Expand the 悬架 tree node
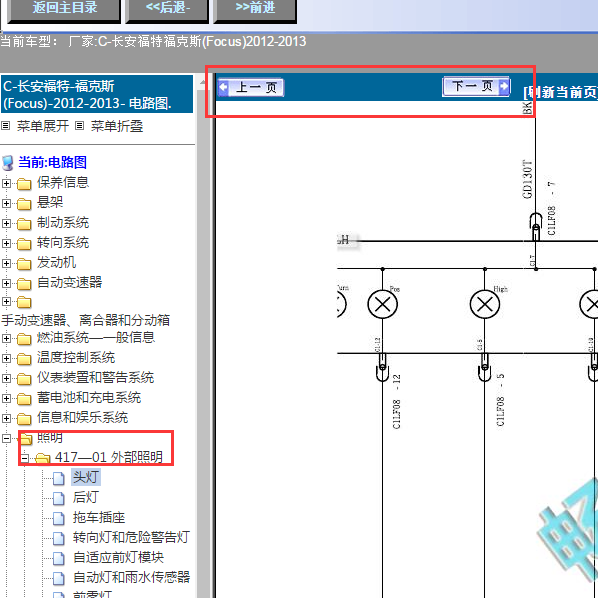The height and width of the screenshot is (598, 598). pyautogui.click(x=6, y=203)
